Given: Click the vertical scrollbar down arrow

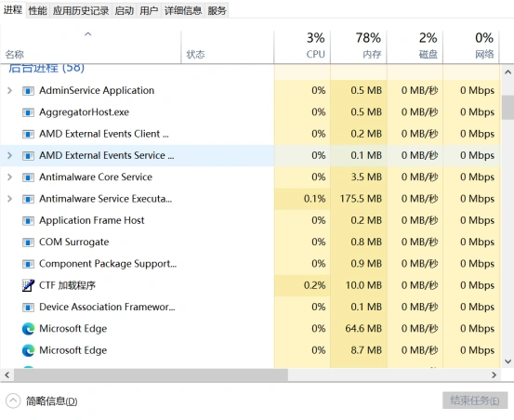Looking at the screenshot, I should pyautogui.click(x=507, y=361).
